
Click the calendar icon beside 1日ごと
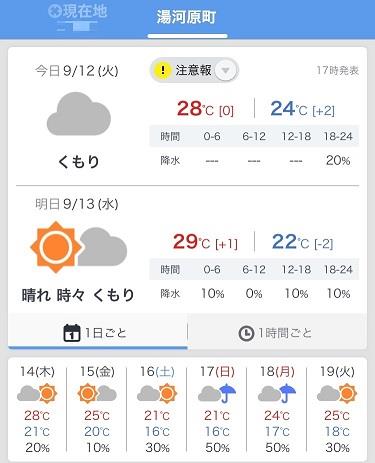coord(72,333)
